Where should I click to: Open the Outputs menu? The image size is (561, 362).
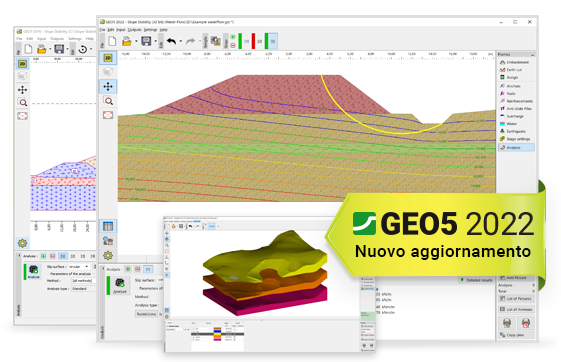click(x=135, y=30)
